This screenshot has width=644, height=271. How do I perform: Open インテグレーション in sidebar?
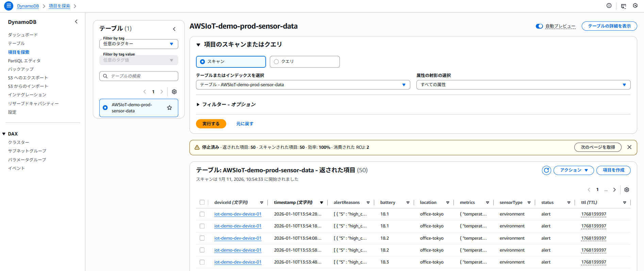coord(27,95)
